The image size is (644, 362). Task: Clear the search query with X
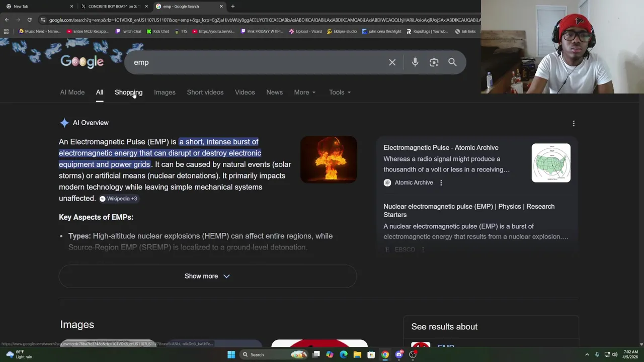392,62
